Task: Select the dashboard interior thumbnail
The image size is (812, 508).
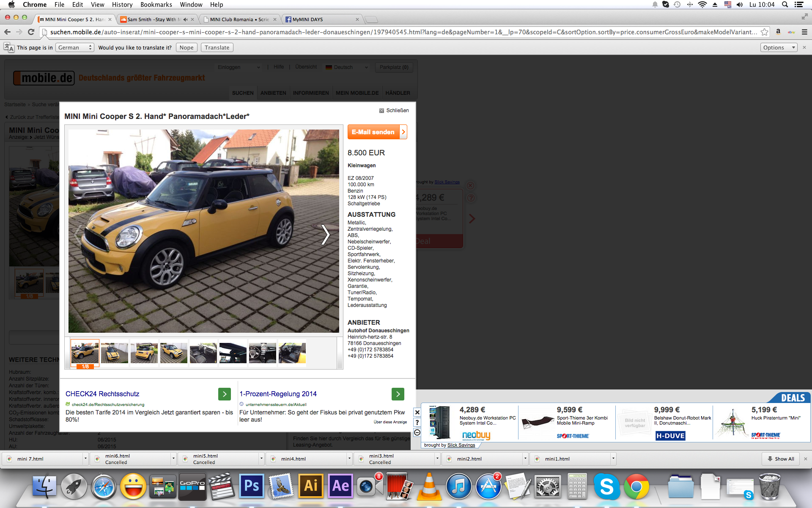Action: coord(262,353)
